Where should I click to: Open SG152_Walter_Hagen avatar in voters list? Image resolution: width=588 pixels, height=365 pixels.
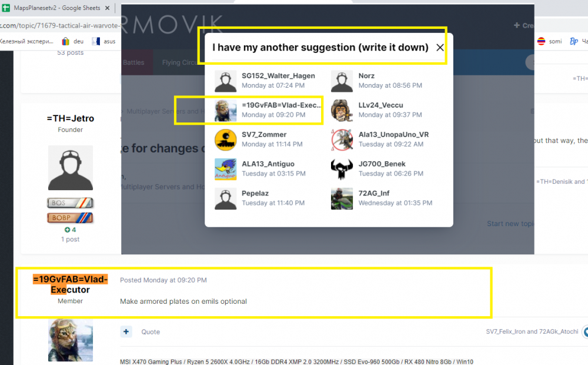pyautogui.click(x=225, y=81)
